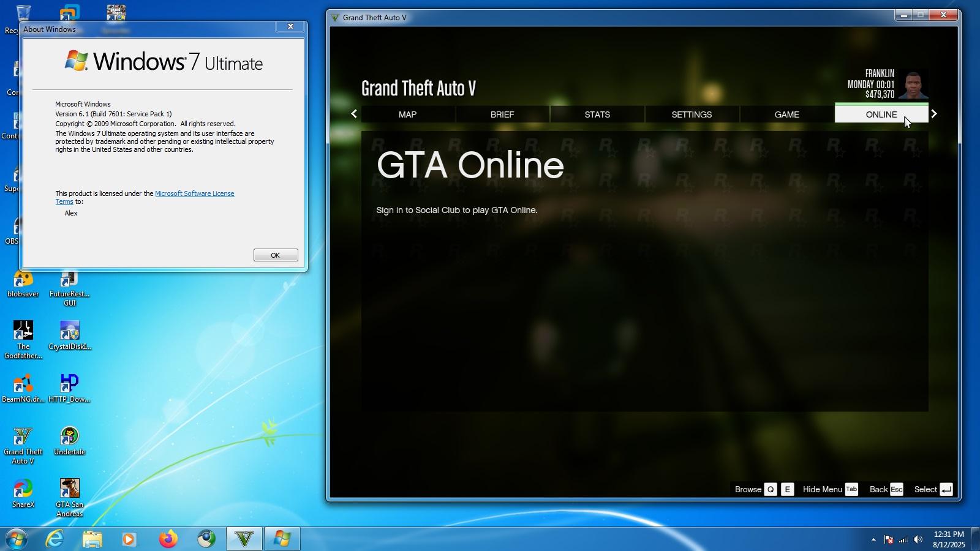980x551 pixels.
Task: Click the left arrow of the pause menu tabs
Action: coord(354,114)
